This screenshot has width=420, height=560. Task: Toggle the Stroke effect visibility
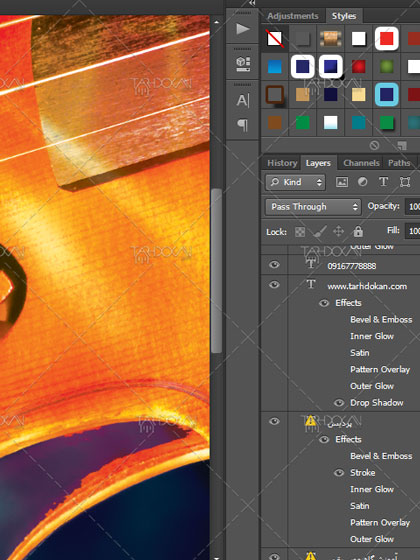pyautogui.click(x=339, y=473)
